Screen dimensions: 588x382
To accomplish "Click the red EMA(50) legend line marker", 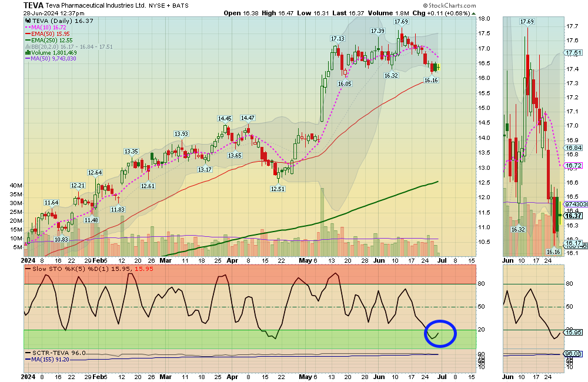I will (28, 33).
